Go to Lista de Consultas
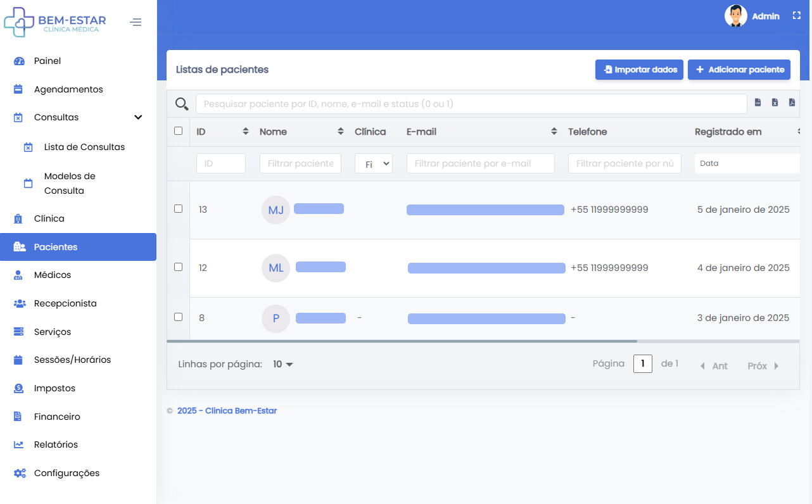The width and height of the screenshot is (812, 504). 84,147
